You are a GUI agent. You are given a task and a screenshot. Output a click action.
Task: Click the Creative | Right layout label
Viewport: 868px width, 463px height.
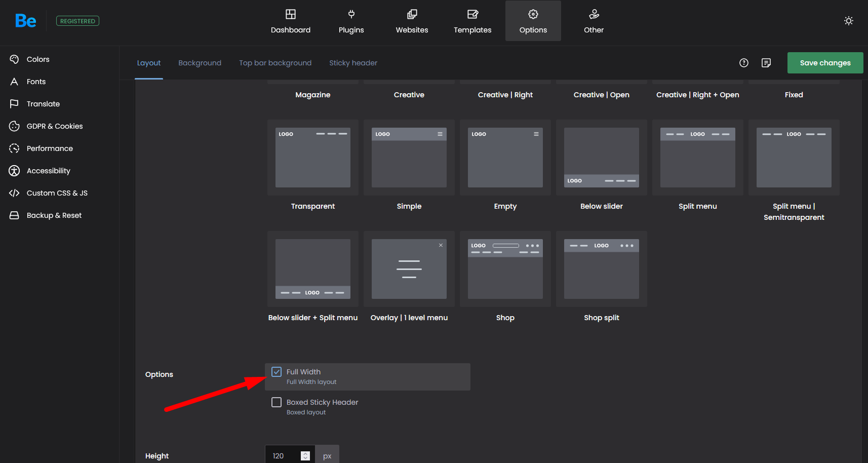(505, 95)
